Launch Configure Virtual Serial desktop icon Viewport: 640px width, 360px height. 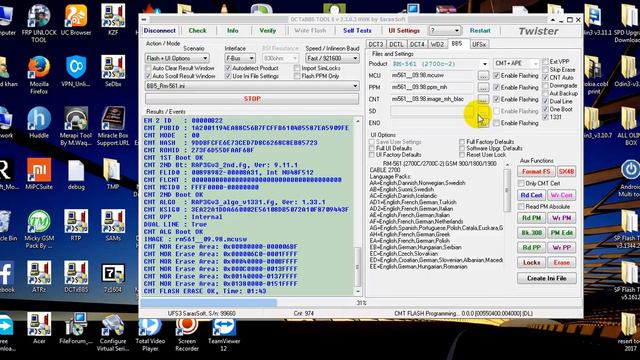pyautogui.click(x=113, y=332)
